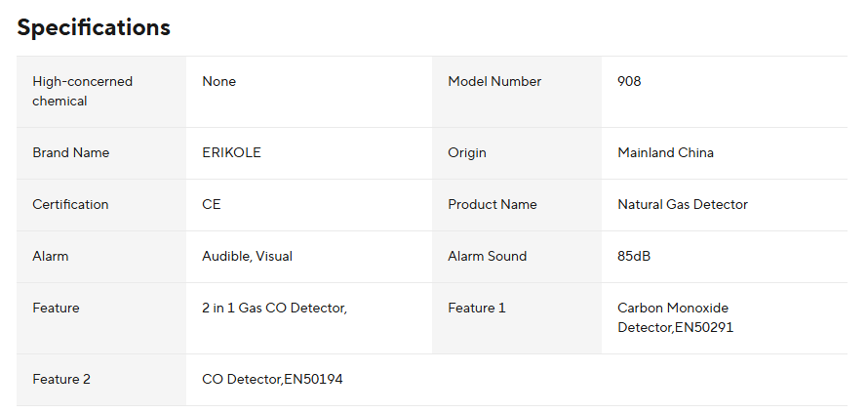The width and height of the screenshot is (868, 413).
Task: Click the Alarm Sound label
Action: [487, 256]
